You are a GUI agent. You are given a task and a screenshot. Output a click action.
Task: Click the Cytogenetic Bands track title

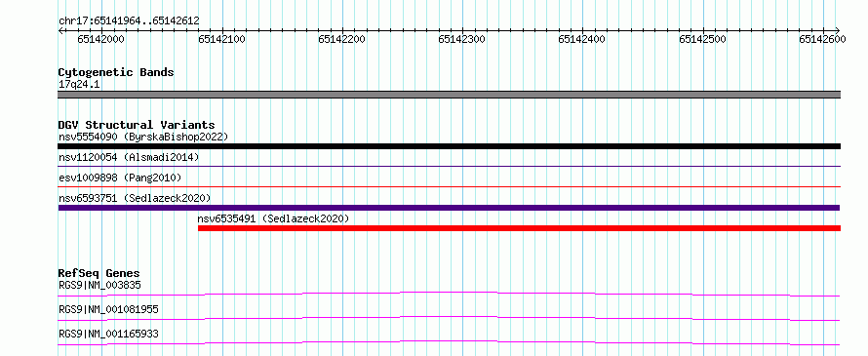pyautogui.click(x=116, y=72)
